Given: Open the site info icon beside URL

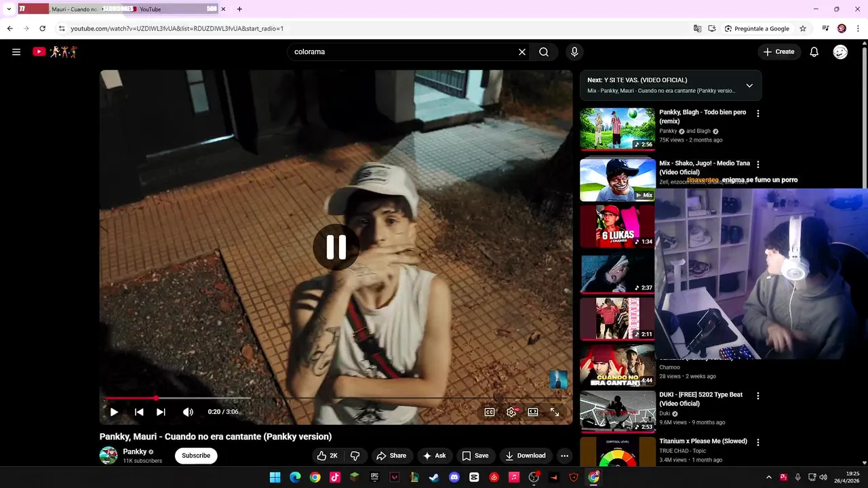Looking at the screenshot, I should pos(62,28).
